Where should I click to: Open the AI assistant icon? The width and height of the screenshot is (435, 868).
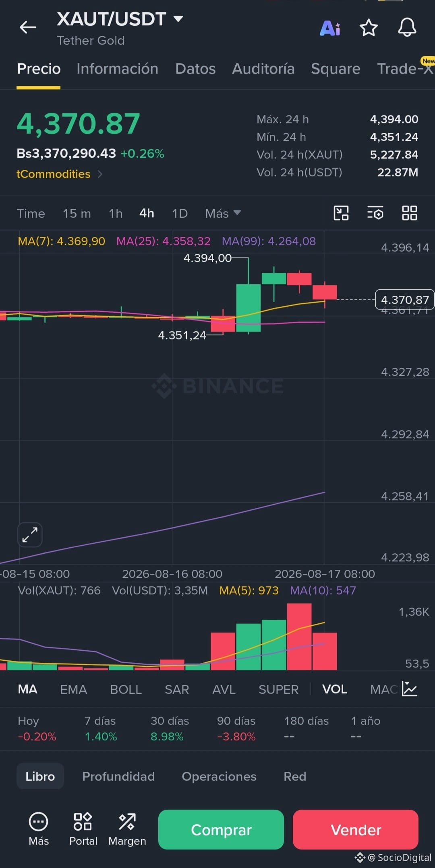(330, 28)
